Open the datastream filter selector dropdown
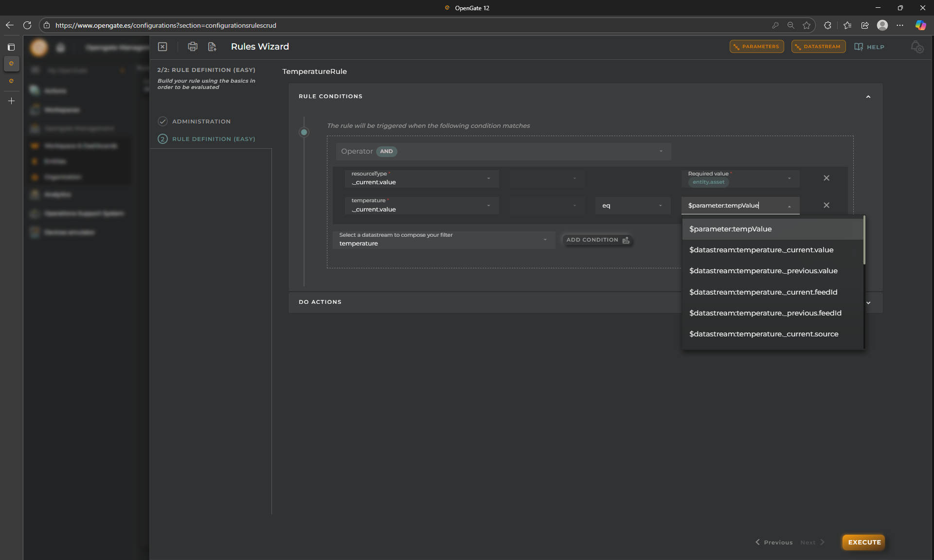This screenshot has width=934, height=560. [443, 240]
